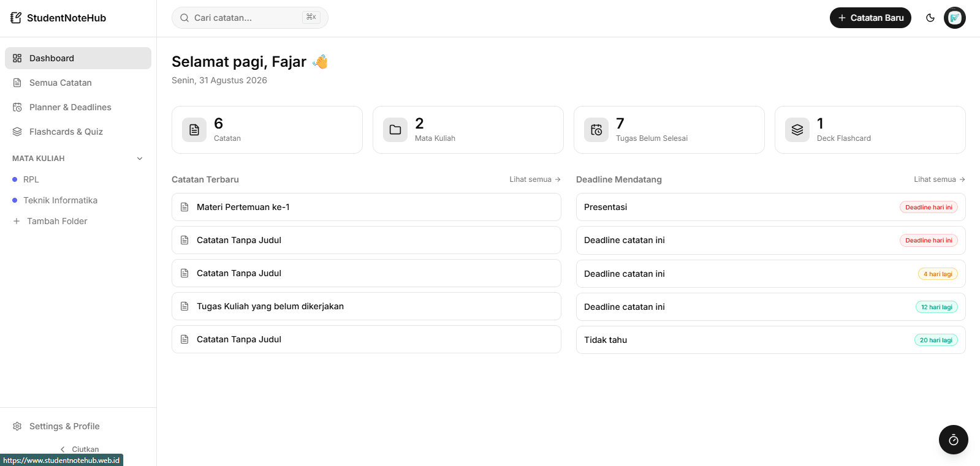The image size is (980, 466).
Task: Click the document icon beside Tugas Kuliah note
Action: [x=184, y=306]
